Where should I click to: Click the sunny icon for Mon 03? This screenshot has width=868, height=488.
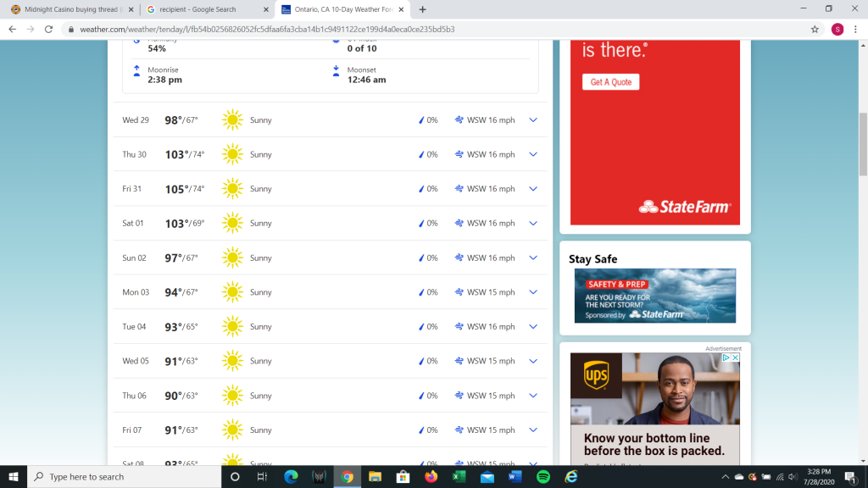[x=232, y=292]
